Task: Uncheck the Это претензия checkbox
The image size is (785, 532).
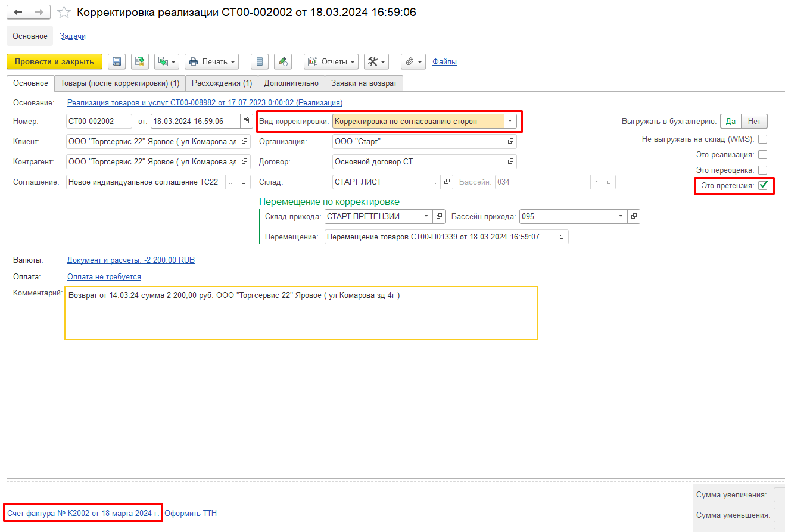Action: pyautogui.click(x=762, y=186)
